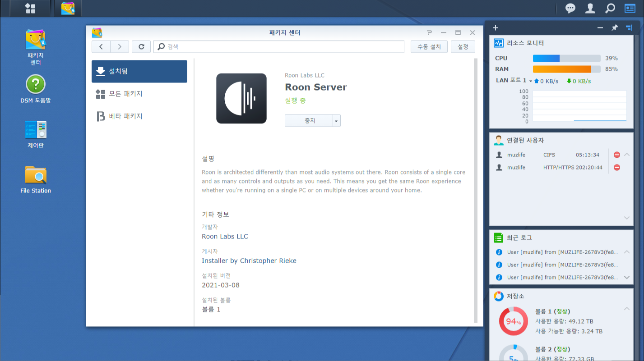Image resolution: width=644 pixels, height=361 pixels.
Task: Open the DSM main menu grid icon
Action: (30, 8)
